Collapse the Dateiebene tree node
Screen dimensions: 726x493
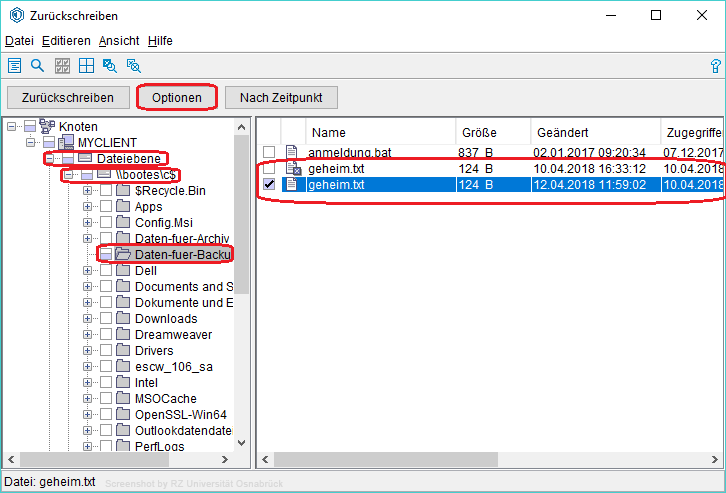click(x=49, y=159)
